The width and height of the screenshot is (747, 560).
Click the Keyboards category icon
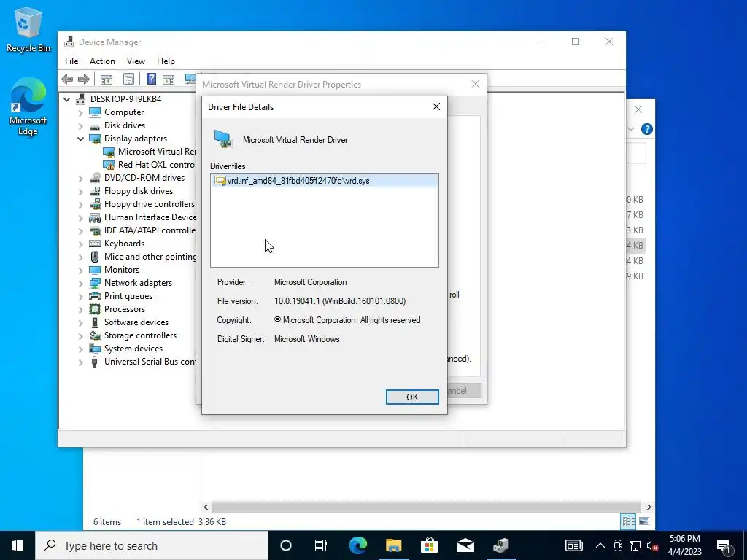coord(95,244)
